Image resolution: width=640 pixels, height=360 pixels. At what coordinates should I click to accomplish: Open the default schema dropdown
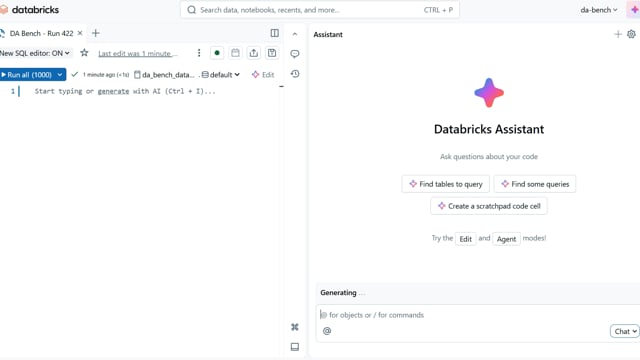pyautogui.click(x=221, y=75)
